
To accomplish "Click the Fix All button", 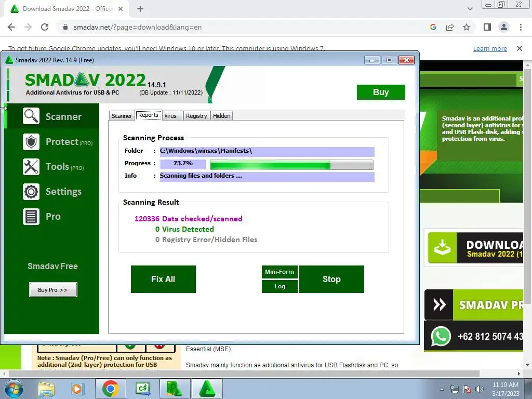I will coord(163,279).
